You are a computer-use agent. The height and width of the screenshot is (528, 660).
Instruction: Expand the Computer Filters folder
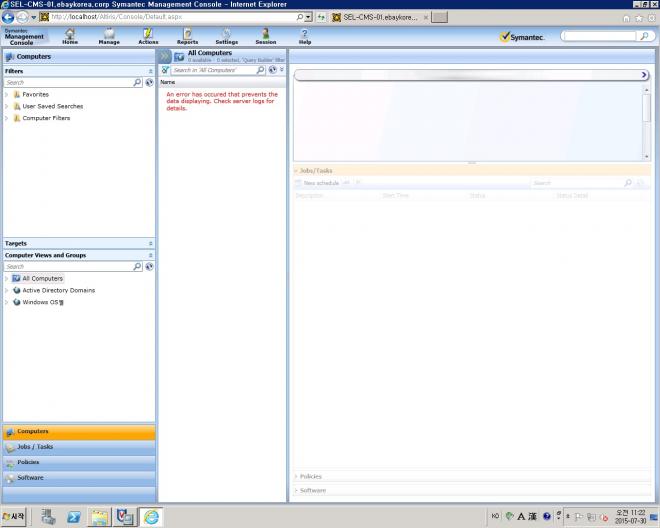point(6,118)
